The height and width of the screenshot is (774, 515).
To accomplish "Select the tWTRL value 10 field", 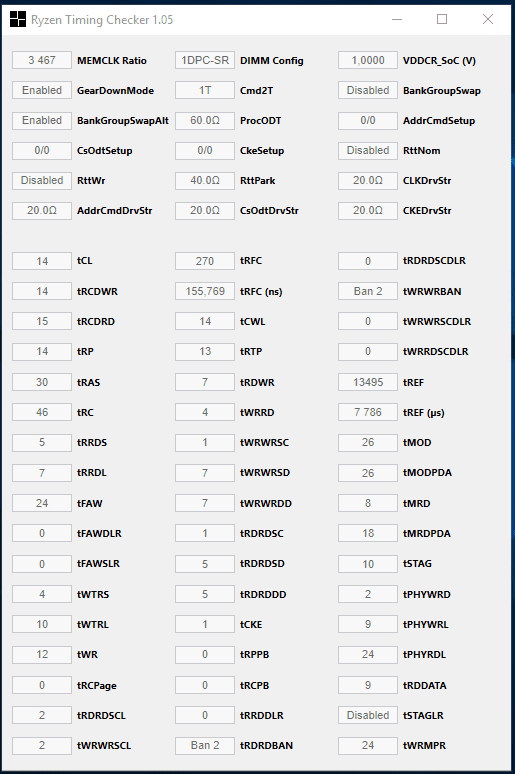I will point(42,624).
